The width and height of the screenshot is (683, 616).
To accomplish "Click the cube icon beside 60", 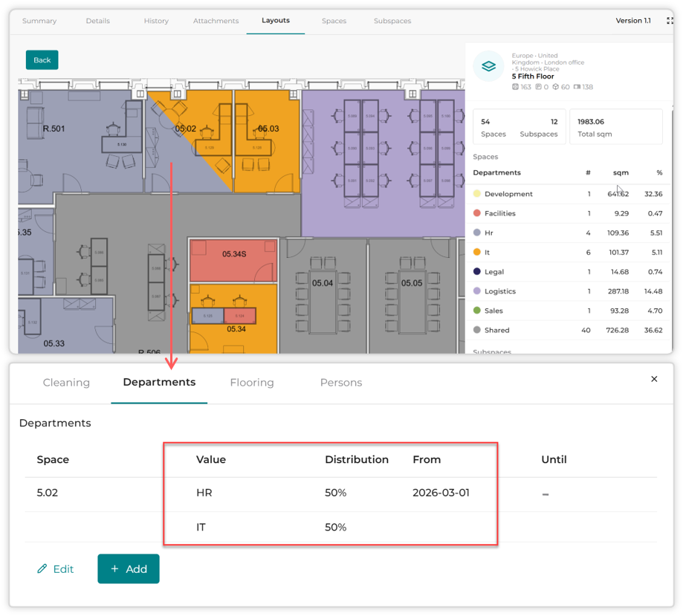I will [x=555, y=87].
